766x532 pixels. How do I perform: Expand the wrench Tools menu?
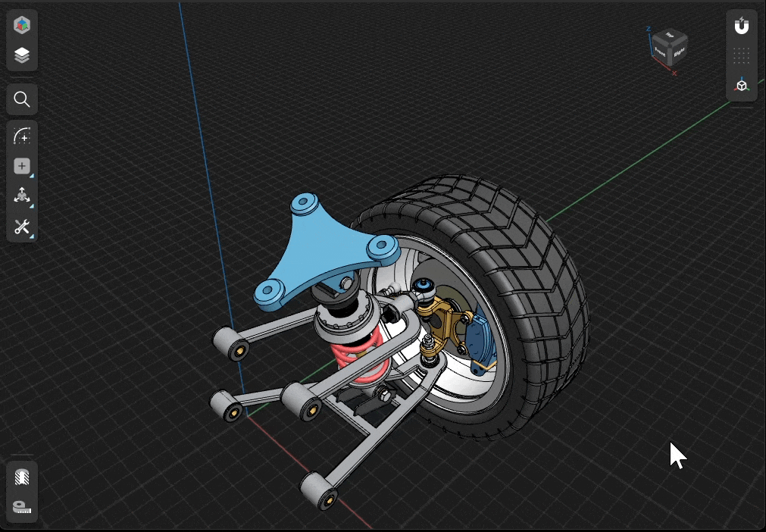pos(22,227)
